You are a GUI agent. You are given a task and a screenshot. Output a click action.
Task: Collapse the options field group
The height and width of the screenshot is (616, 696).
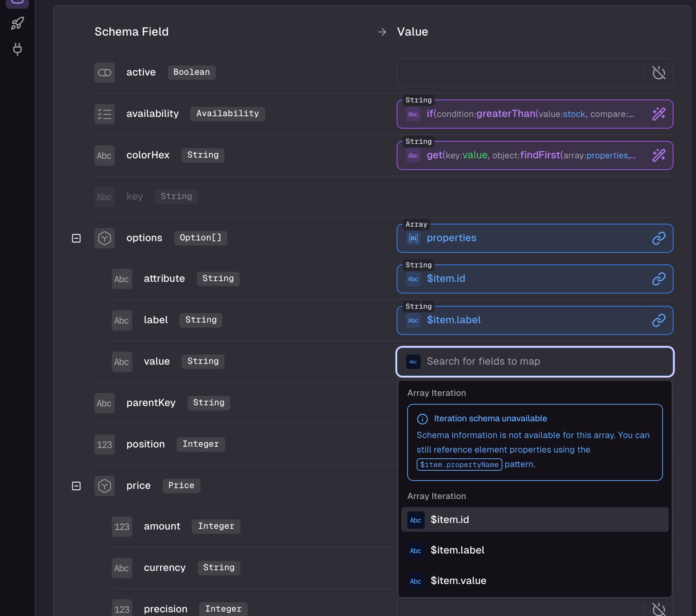coord(76,238)
